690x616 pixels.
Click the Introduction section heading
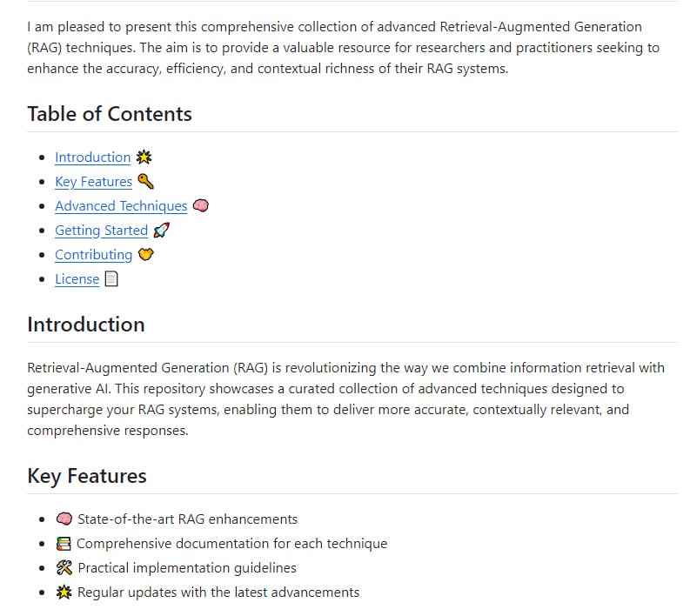tap(86, 325)
